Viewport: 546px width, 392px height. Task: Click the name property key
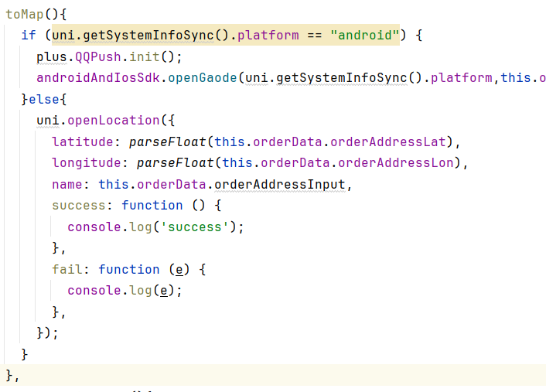pos(67,185)
